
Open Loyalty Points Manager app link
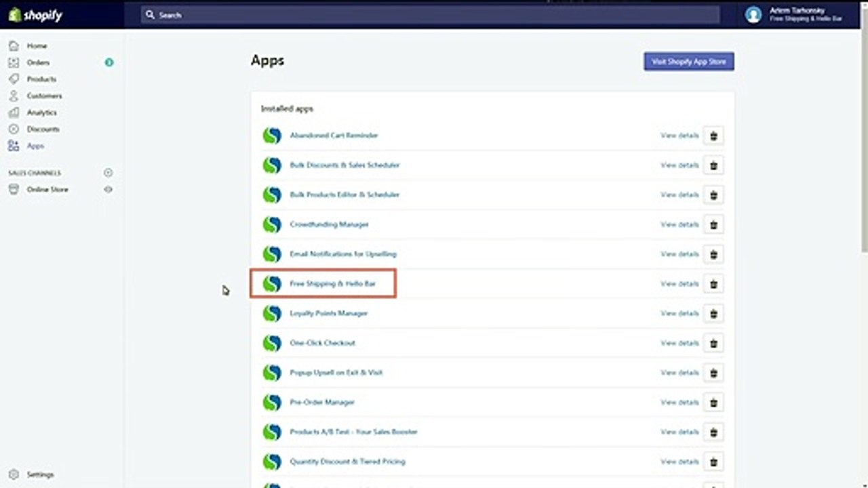click(329, 314)
